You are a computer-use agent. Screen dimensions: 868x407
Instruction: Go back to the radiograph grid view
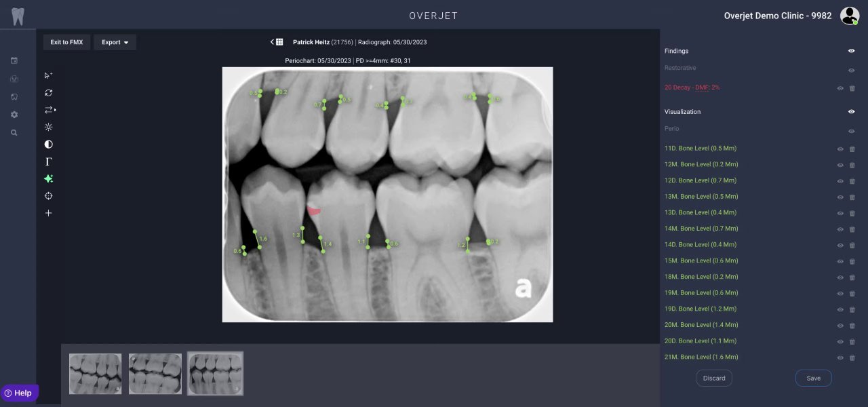[277, 42]
